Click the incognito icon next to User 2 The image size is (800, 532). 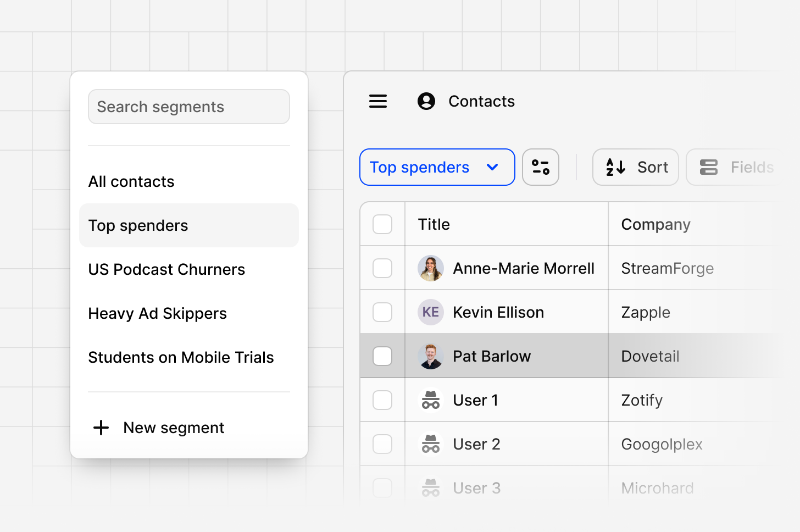pos(431,444)
